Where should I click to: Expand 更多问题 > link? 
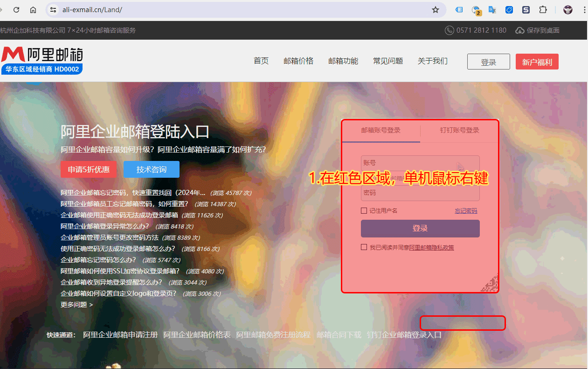[x=77, y=305]
